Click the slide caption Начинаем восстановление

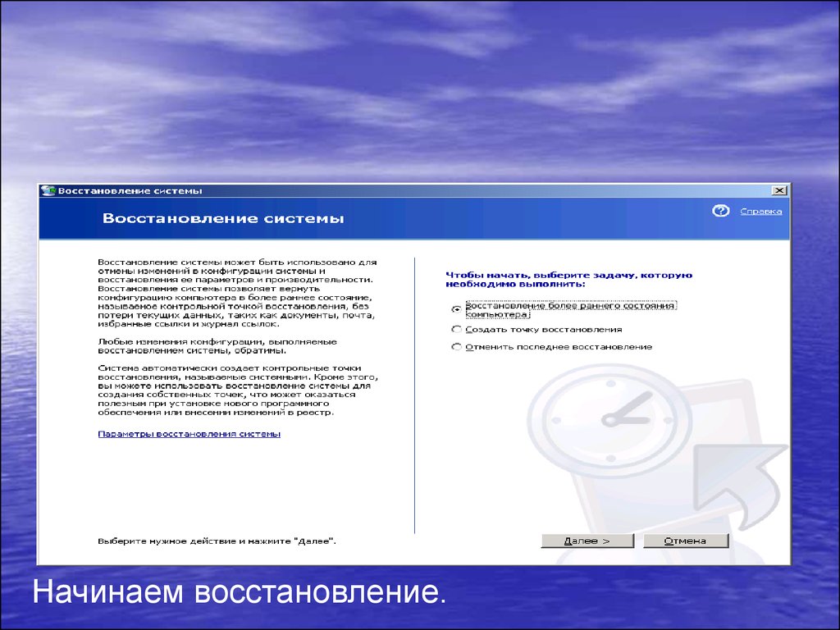click(239, 592)
